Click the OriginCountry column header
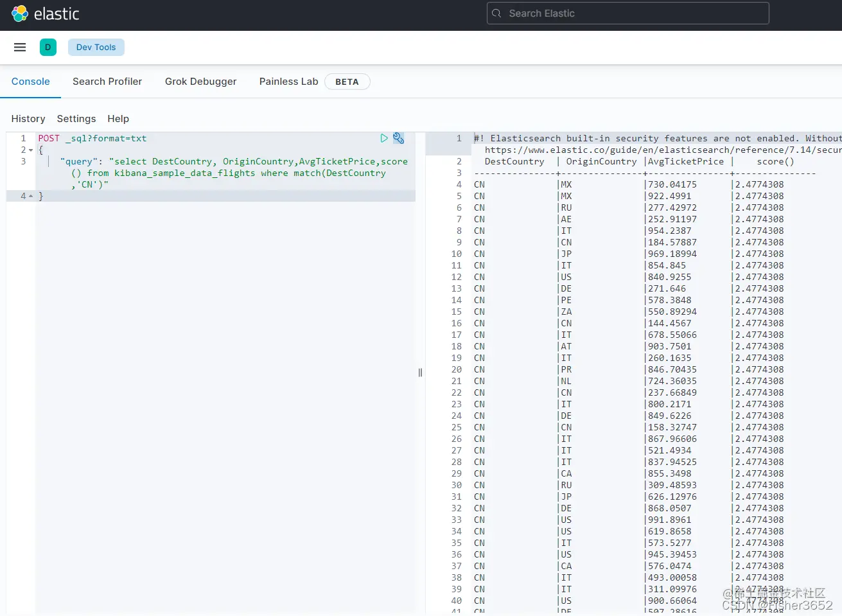 601,161
